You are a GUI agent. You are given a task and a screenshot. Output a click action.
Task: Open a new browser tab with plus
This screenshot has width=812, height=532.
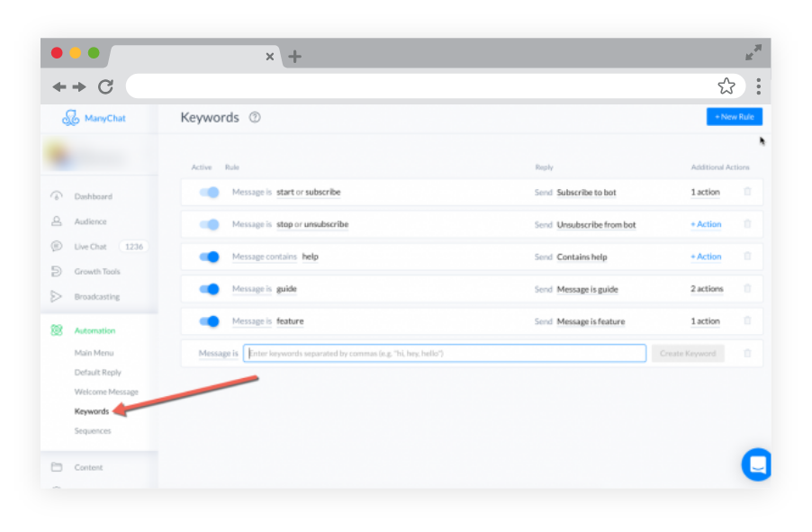point(294,57)
